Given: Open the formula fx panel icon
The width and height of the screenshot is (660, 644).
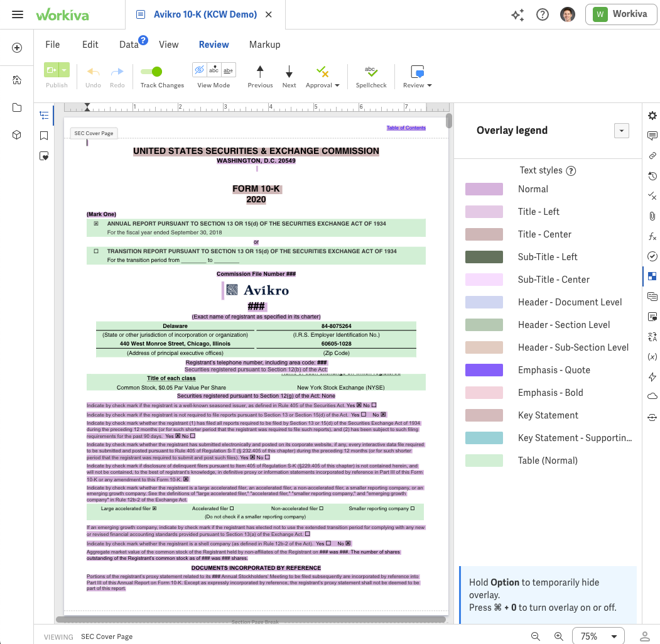Looking at the screenshot, I should (652, 236).
